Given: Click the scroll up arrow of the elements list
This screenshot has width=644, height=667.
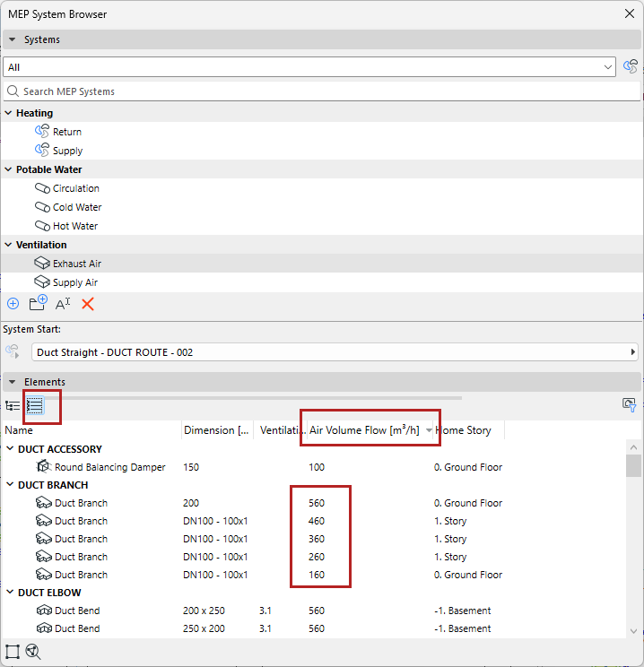Looking at the screenshot, I should point(633,447).
